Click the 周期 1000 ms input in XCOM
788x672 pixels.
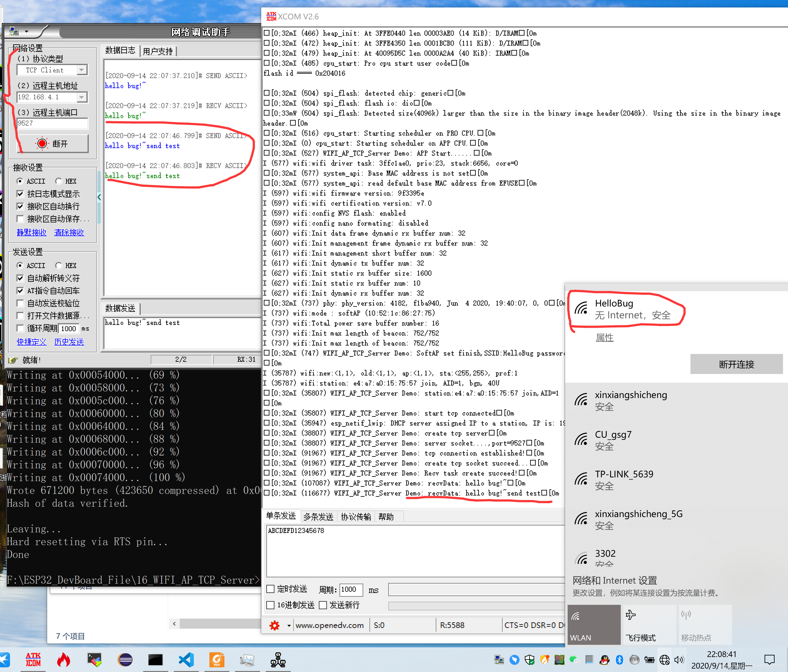tap(351, 589)
